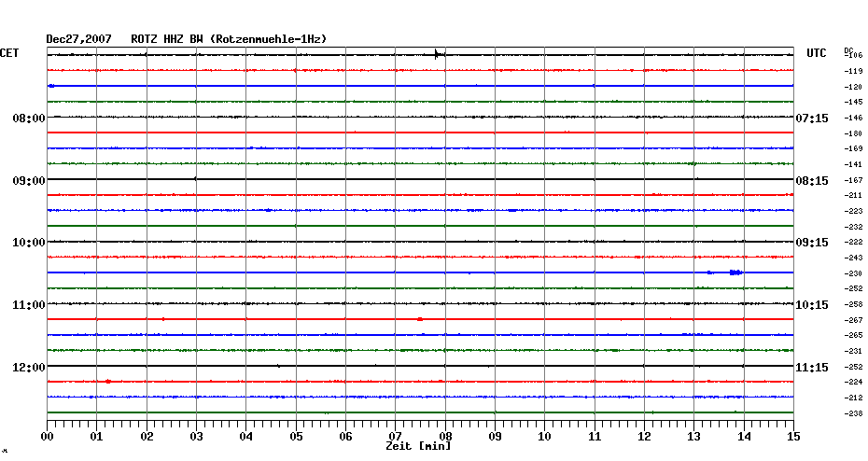Screen dimensions: 868x461
Task: Click the DC offset value -145
Action: (854, 103)
